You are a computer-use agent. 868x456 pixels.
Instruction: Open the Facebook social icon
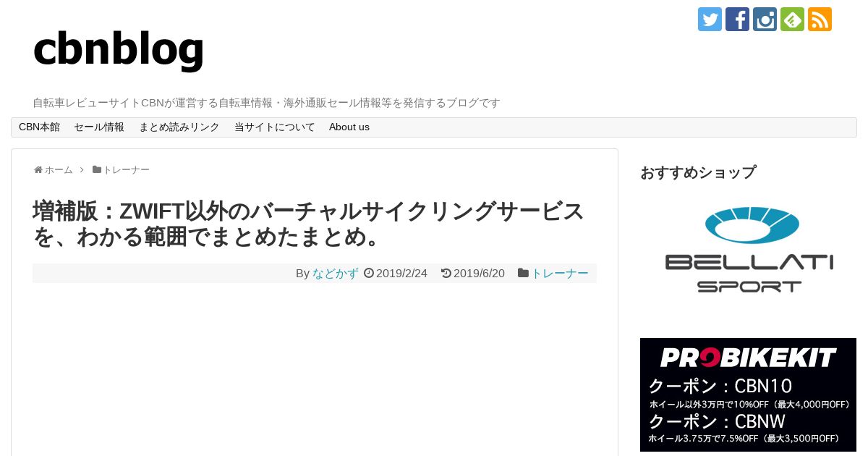pyautogui.click(x=737, y=19)
